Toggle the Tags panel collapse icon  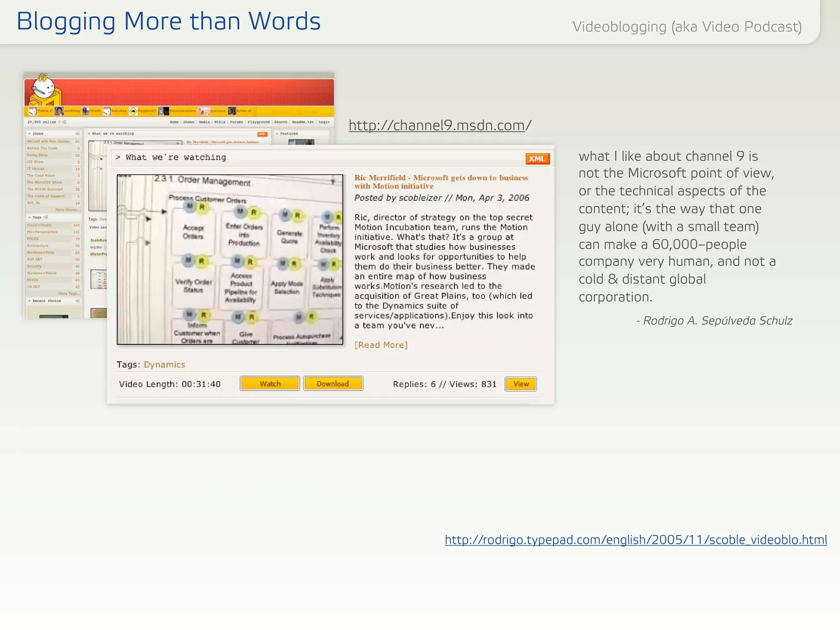click(x=46, y=217)
